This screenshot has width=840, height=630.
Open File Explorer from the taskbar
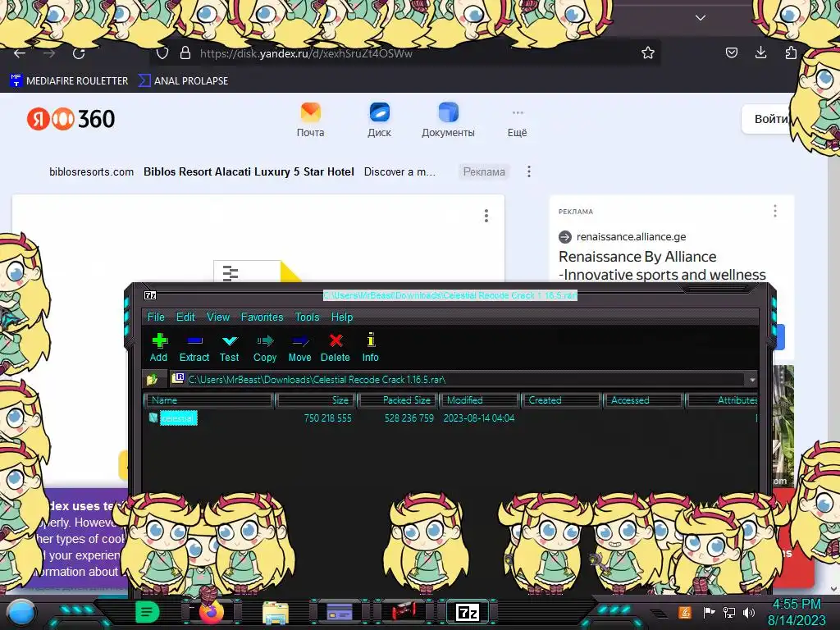(x=276, y=613)
